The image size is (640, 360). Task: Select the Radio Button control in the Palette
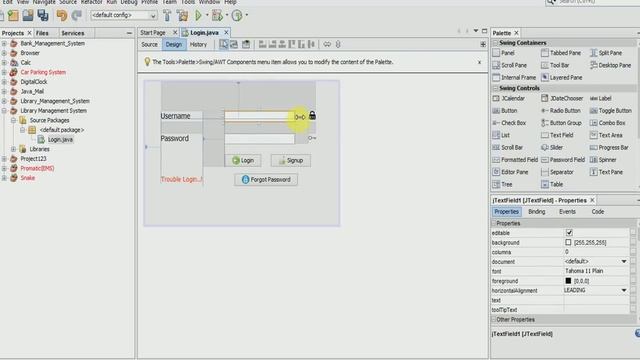561,111
